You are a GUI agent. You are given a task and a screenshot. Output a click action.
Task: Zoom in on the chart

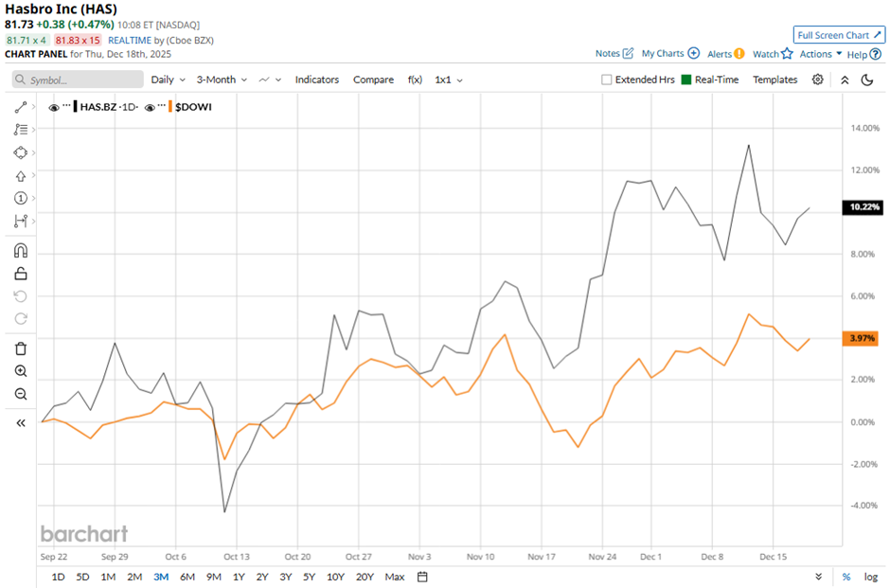tap(21, 371)
